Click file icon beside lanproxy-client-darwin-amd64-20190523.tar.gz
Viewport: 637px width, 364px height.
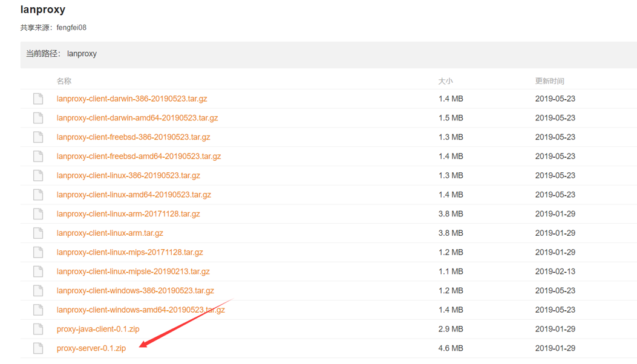(38, 118)
